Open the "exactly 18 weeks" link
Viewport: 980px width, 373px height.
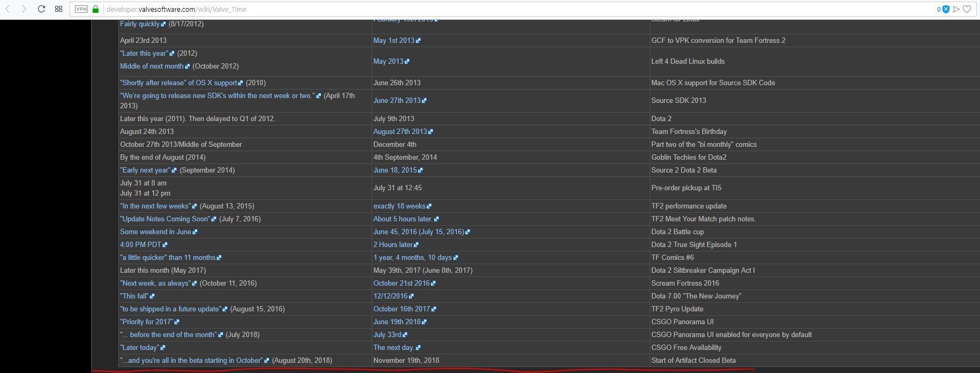pyautogui.click(x=399, y=206)
